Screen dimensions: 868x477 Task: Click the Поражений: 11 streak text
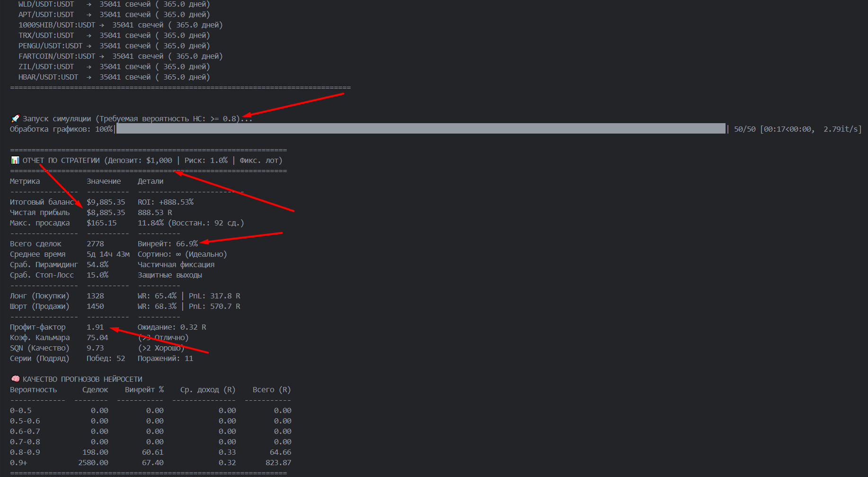tap(166, 359)
